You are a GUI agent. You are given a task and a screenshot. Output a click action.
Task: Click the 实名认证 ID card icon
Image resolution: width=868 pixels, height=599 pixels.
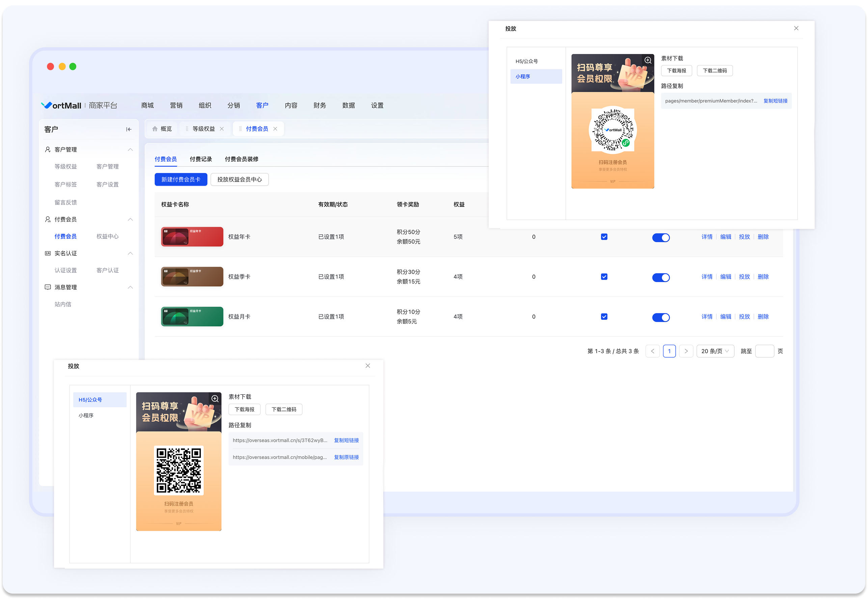[48, 253]
